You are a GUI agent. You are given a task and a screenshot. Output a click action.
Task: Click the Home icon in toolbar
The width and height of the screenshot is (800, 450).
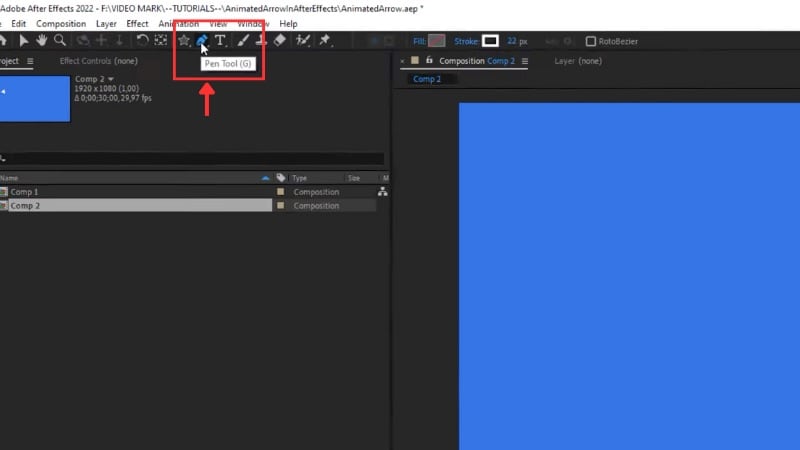[3, 40]
